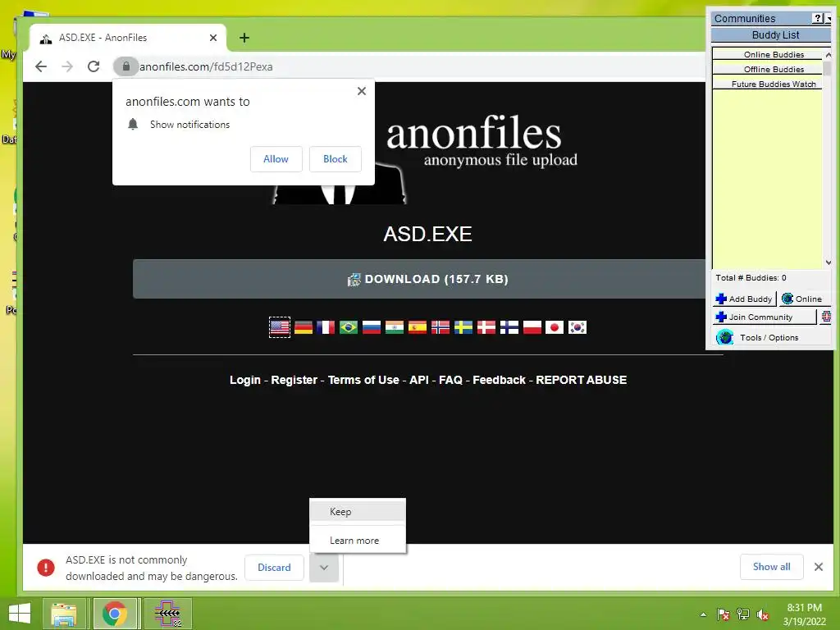Open the purple cross taskbar app
This screenshot has height=630, width=840.
(167, 614)
